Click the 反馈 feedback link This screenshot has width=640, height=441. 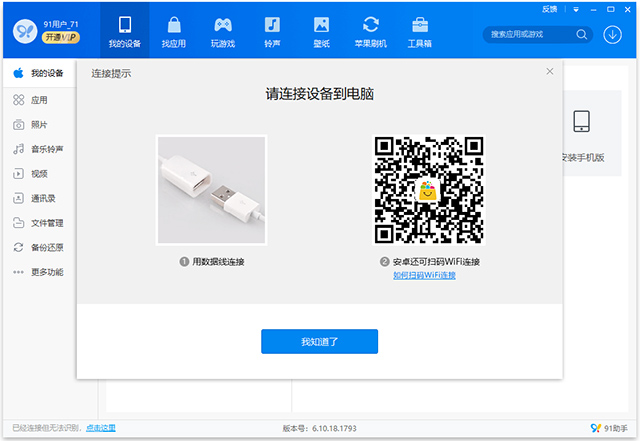click(549, 9)
